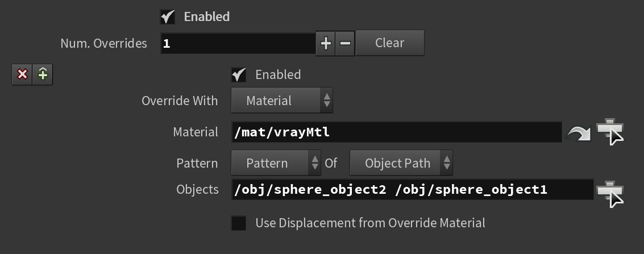
Task: Jump to material node via curved arrow
Action: 578,132
